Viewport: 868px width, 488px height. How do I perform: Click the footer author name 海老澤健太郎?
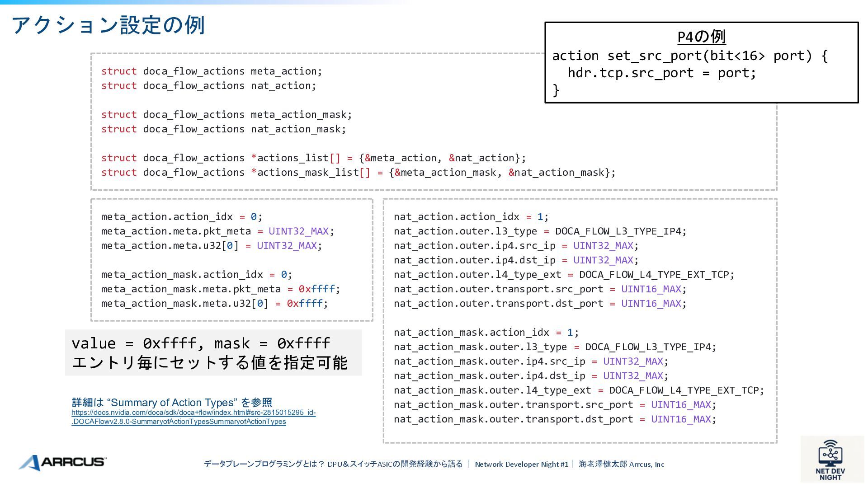coord(603,464)
